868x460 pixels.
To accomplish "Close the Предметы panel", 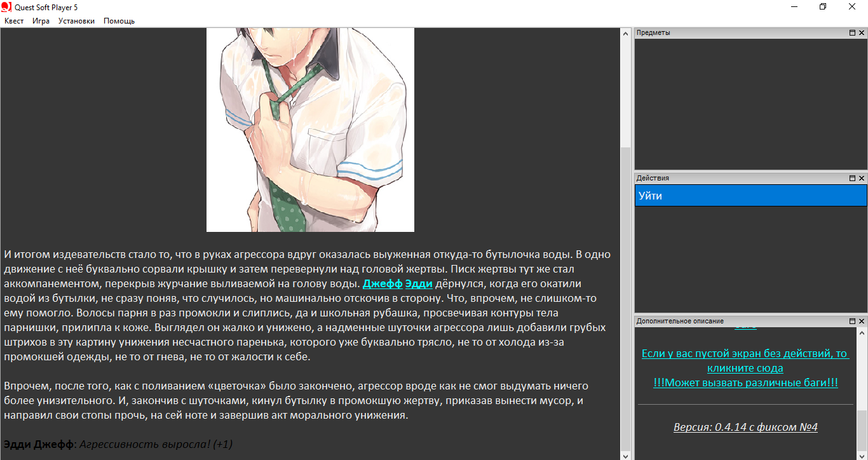I will tap(862, 32).
